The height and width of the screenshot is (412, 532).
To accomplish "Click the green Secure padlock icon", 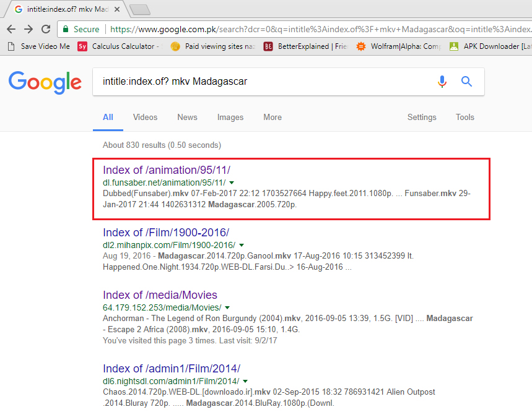I will tap(66, 29).
